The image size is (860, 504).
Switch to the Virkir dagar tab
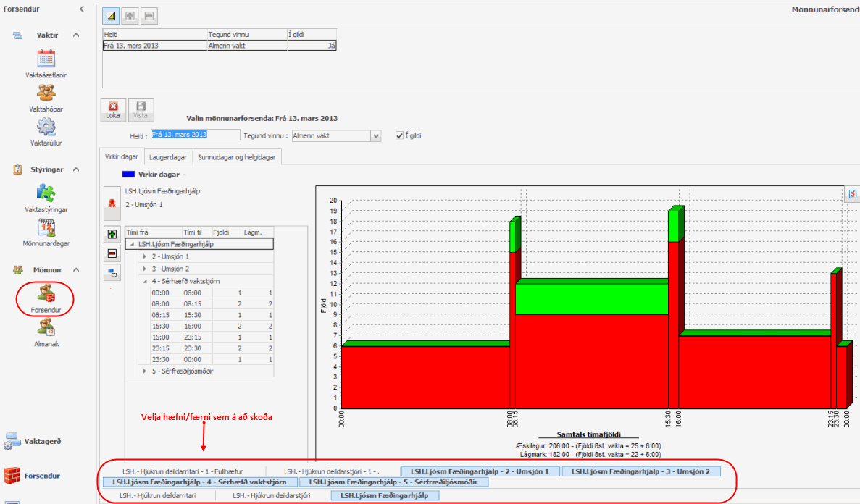[122, 157]
